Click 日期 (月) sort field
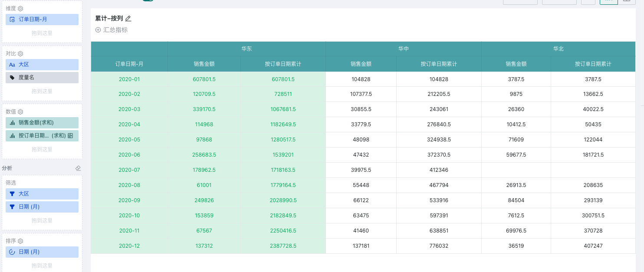 tap(42, 252)
